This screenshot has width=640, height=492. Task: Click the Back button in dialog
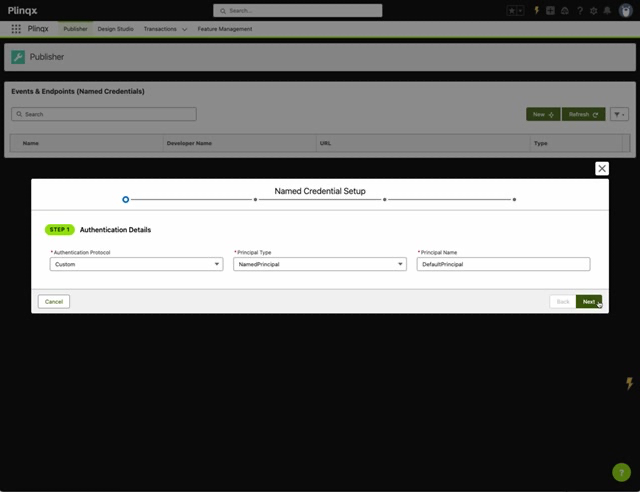[x=563, y=302]
